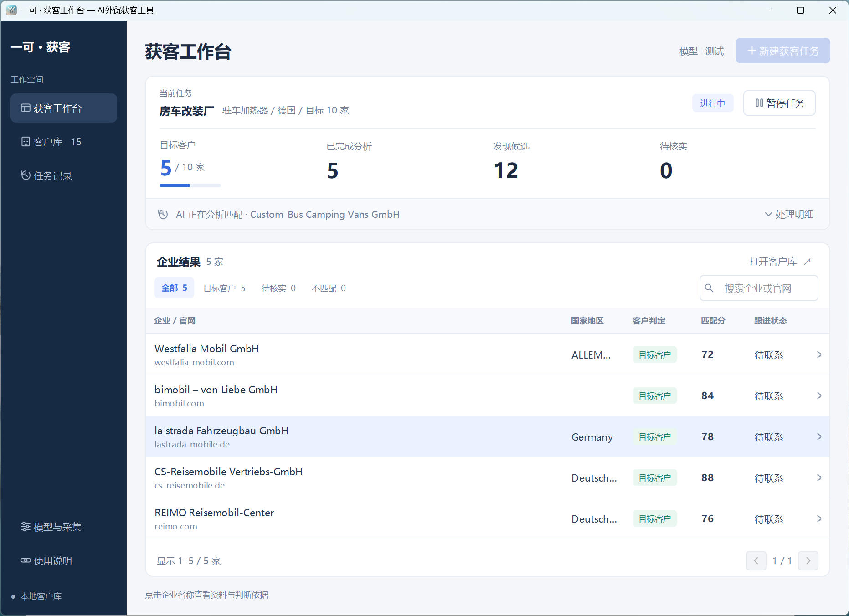Open 任务记录 in the sidebar
849x616 pixels.
[x=64, y=175]
